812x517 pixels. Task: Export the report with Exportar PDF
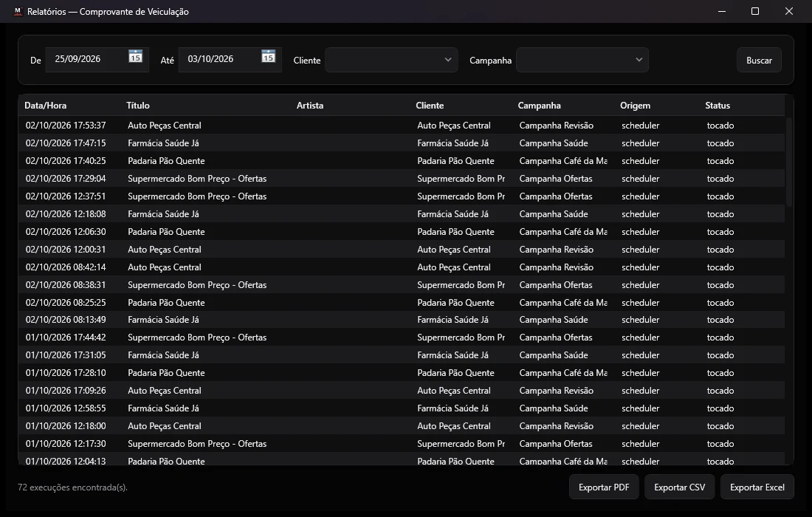tap(604, 487)
